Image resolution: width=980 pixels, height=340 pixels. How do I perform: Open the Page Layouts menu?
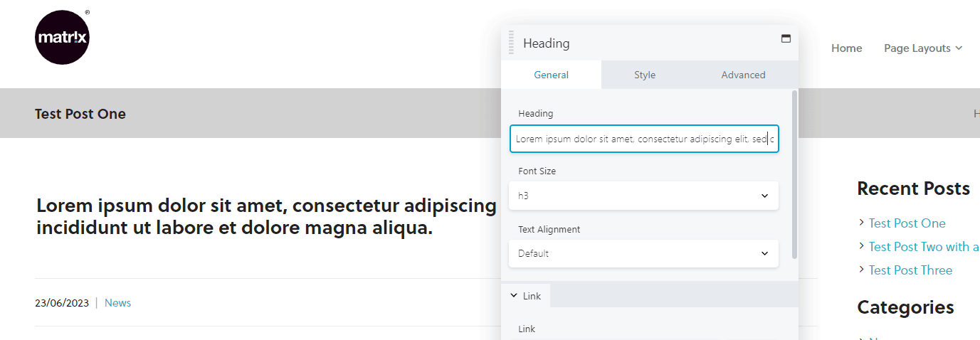(x=917, y=48)
